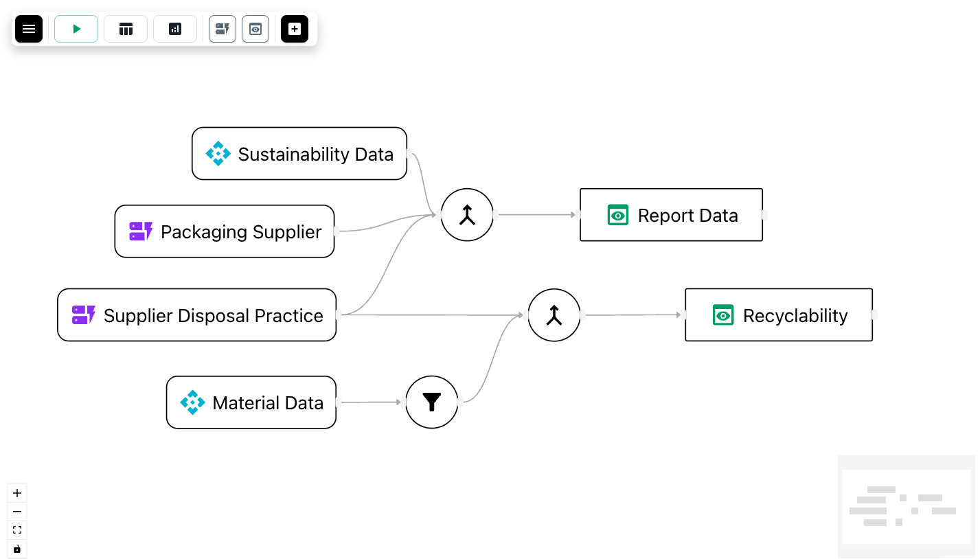Select the merge node feeding Recyclability
The width and height of the screenshot is (980, 559).
tap(554, 315)
